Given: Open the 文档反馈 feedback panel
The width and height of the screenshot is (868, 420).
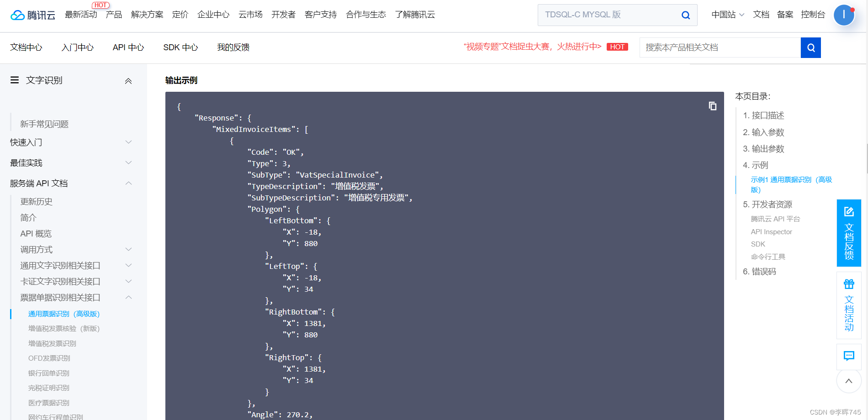Looking at the screenshot, I should point(849,233).
